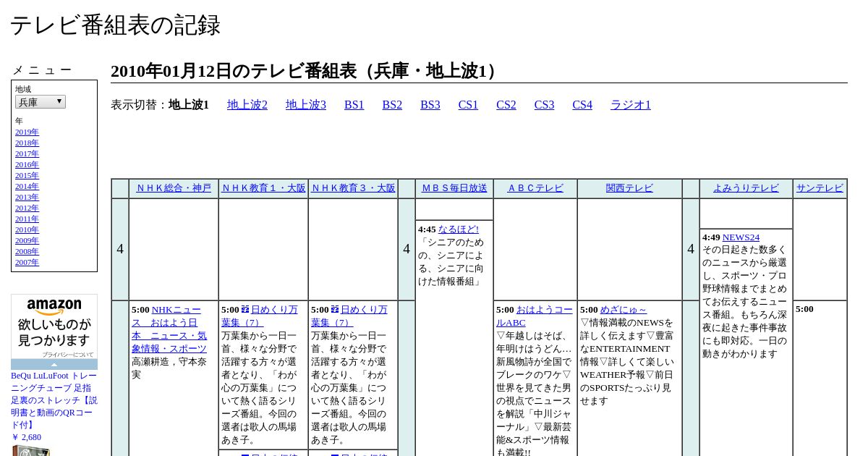868x456 pixels.
Task: Open the 2016年 year link
Action: pyautogui.click(x=27, y=165)
